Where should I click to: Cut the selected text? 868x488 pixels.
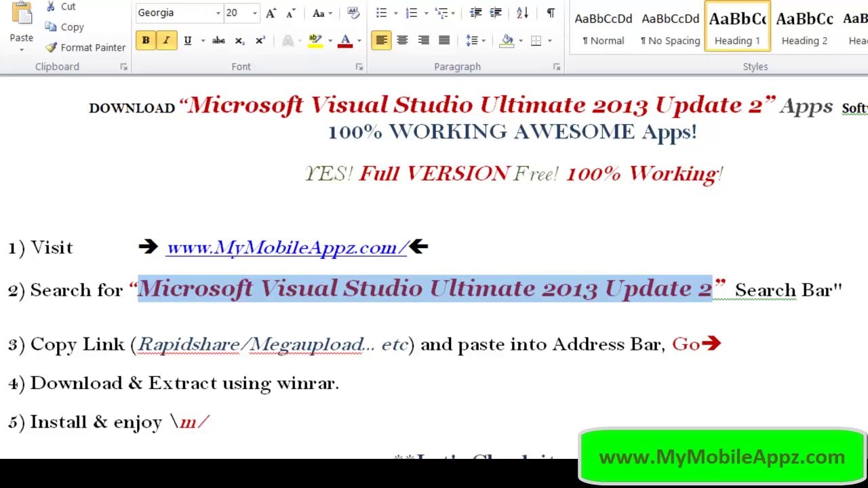60,6
